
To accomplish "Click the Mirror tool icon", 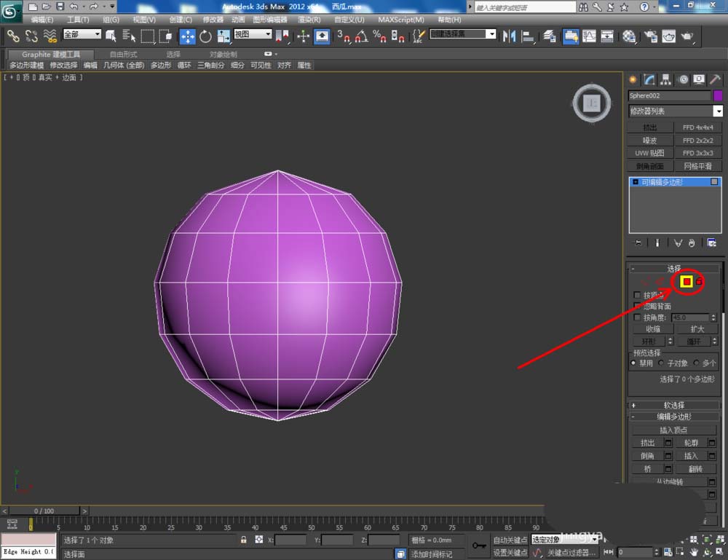I will pyautogui.click(x=509, y=36).
